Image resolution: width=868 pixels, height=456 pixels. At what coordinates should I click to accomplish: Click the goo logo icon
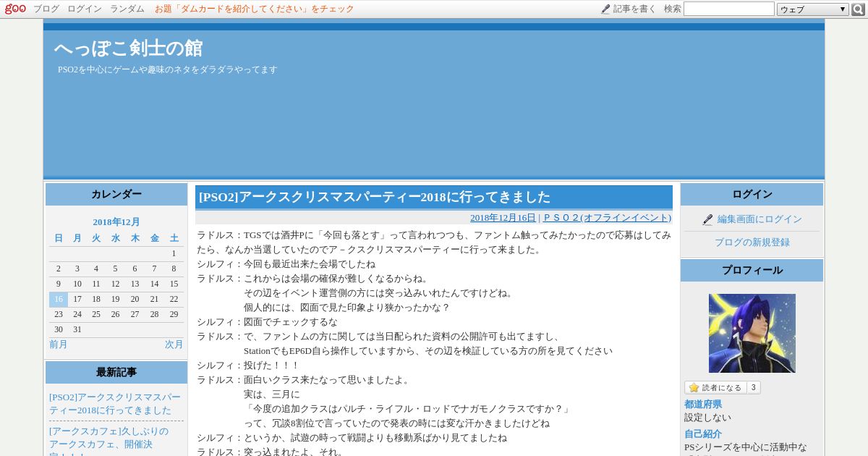coord(15,9)
